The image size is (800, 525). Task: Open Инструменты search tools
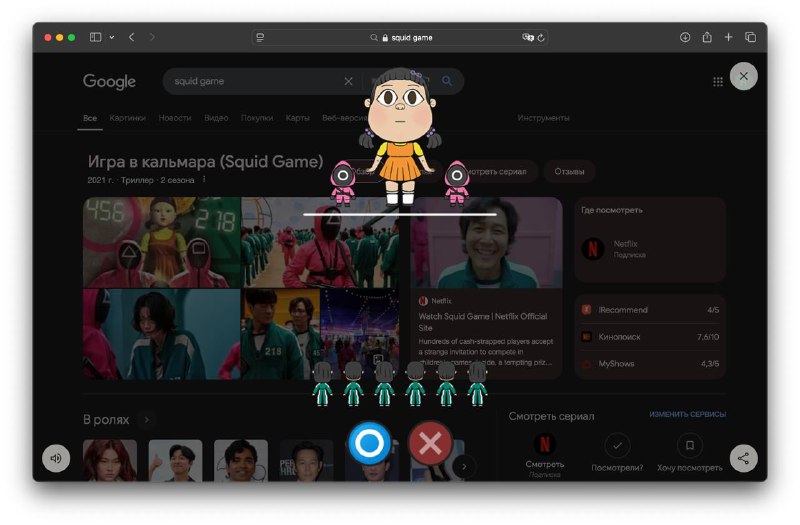click(543, 118)
